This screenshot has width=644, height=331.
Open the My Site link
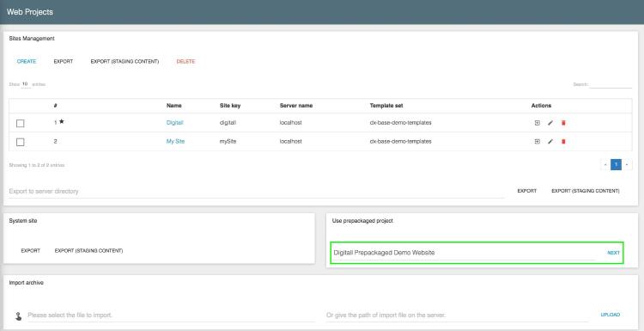[175, 142]
